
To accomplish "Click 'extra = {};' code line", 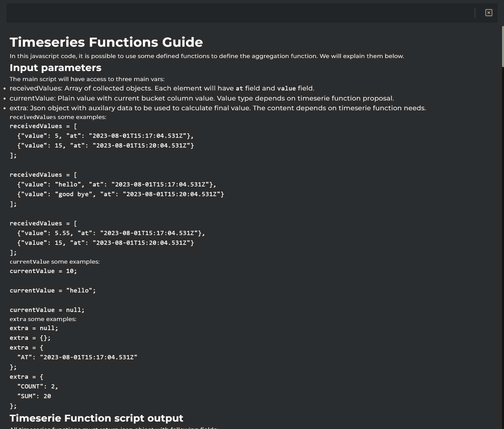I will [30, 338].
